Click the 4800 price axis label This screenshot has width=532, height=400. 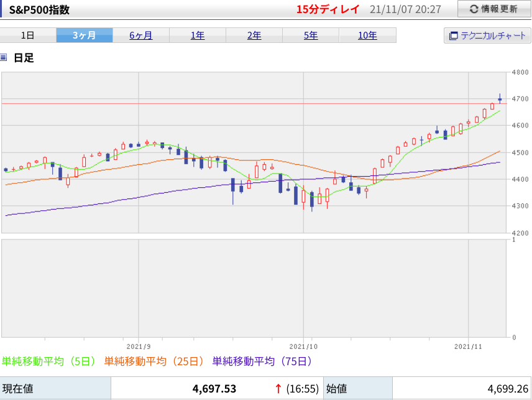click(520, 72)
